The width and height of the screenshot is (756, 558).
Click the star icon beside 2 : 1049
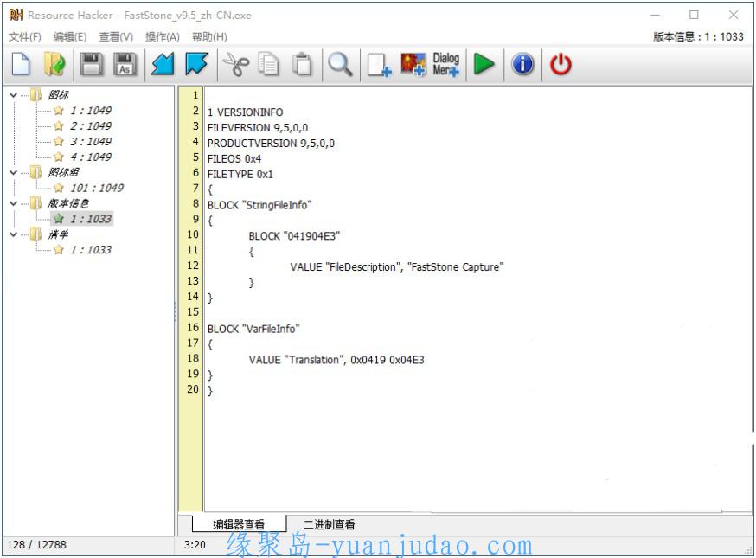click(59, 126)
